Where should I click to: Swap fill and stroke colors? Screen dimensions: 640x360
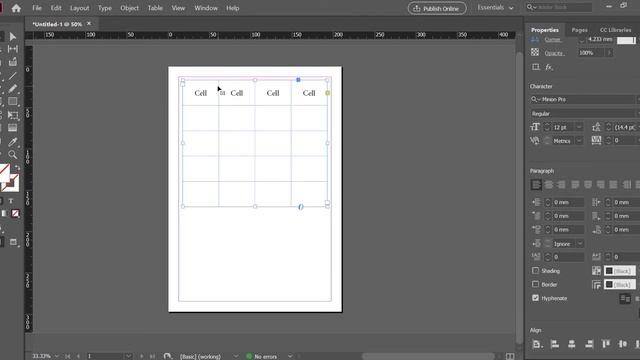pyautogui.click(x=17, y=168)
